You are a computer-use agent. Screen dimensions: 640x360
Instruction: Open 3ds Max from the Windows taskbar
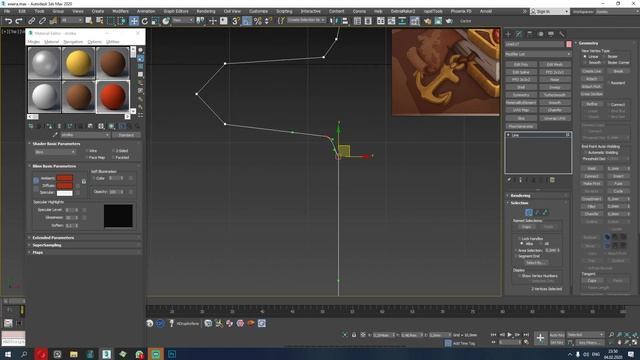coord(107,354)
